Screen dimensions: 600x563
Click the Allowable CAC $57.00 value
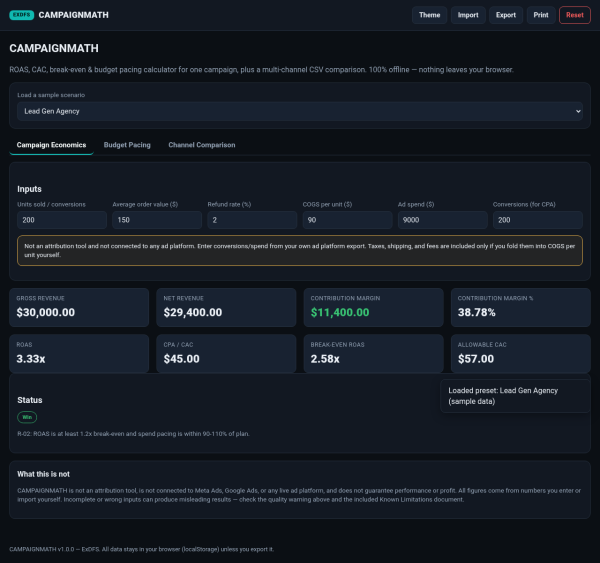pos(476,359)
